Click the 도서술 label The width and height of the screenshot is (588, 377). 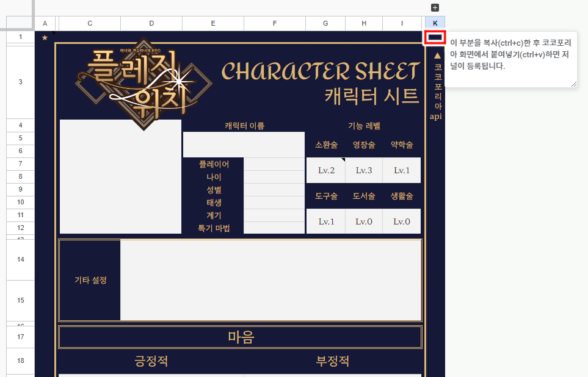364,196
